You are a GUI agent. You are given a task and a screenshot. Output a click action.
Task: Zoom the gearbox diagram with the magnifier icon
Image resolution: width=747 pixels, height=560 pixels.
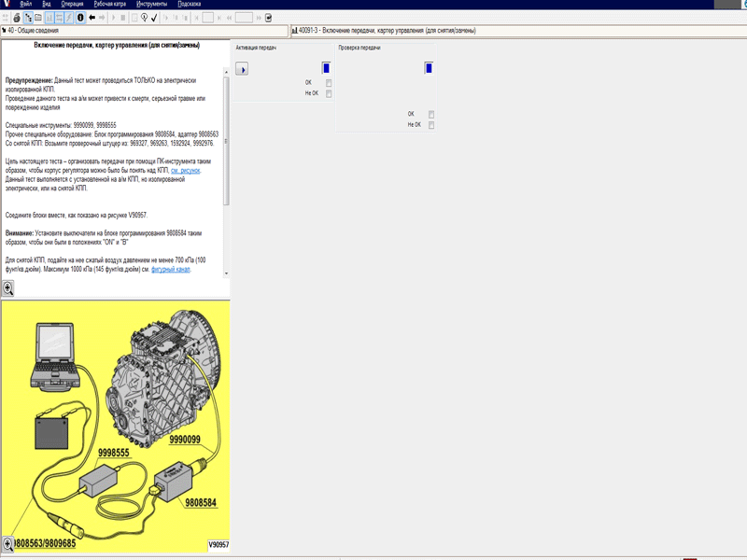8,543
